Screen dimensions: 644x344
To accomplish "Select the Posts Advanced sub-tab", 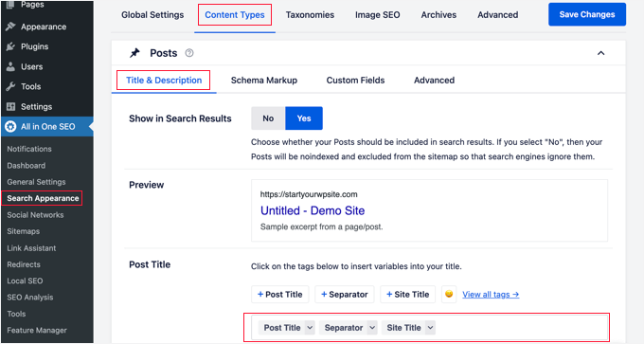I will 434,81.
